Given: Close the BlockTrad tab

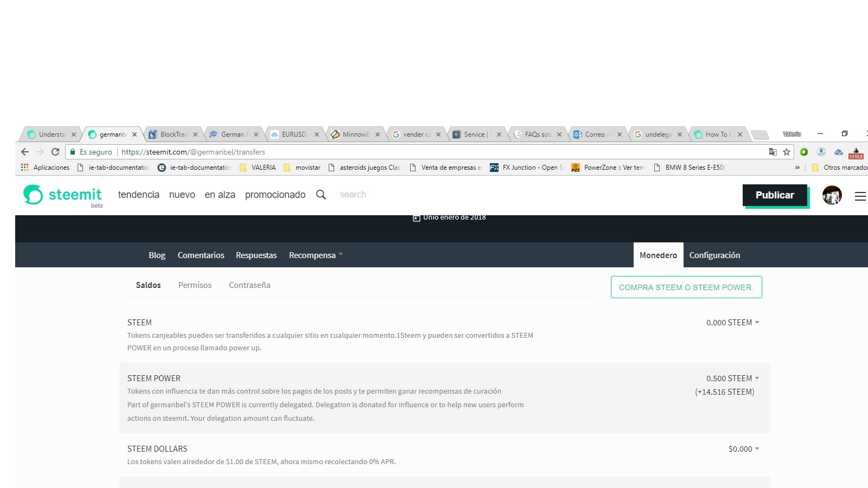Looking at the screenshot, I should [195, 134].
